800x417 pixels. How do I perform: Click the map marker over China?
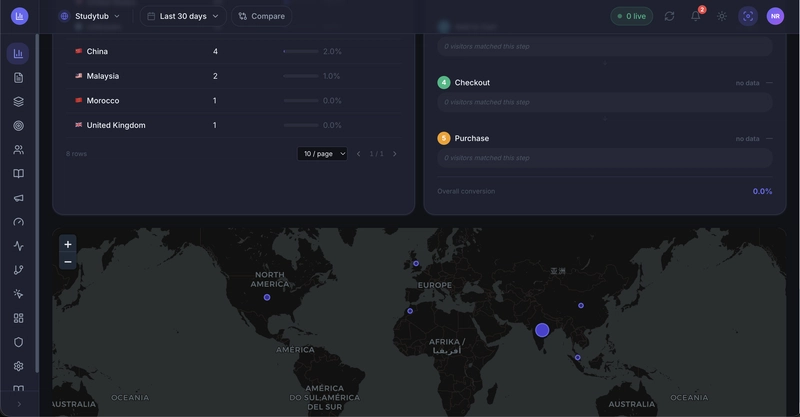click(581, 306)
